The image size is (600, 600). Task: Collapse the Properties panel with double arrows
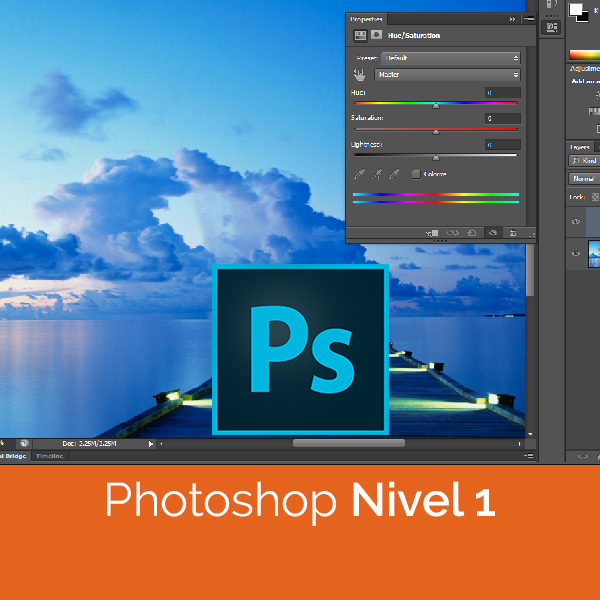(x=513, y=18)
